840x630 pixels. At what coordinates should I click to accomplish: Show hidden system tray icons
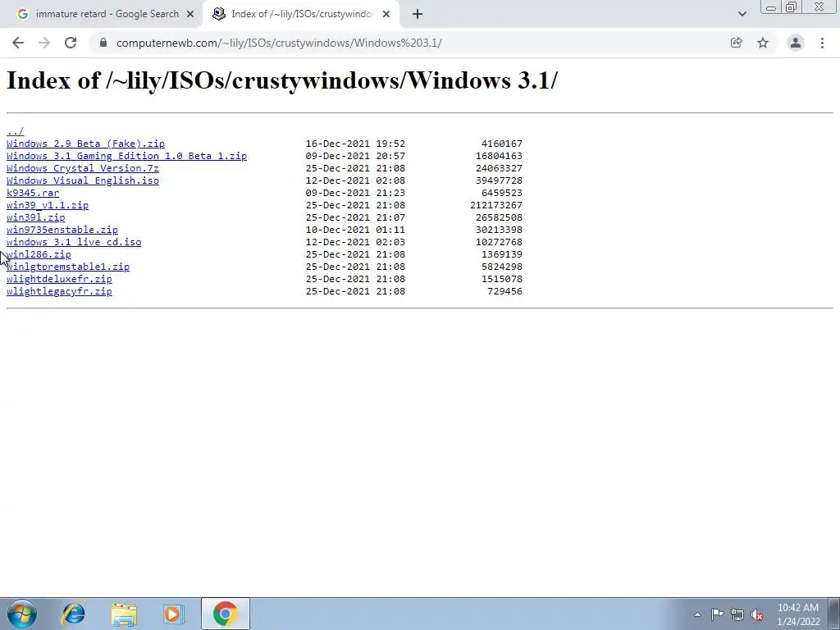pyautogui.click(x=697, y=614)
